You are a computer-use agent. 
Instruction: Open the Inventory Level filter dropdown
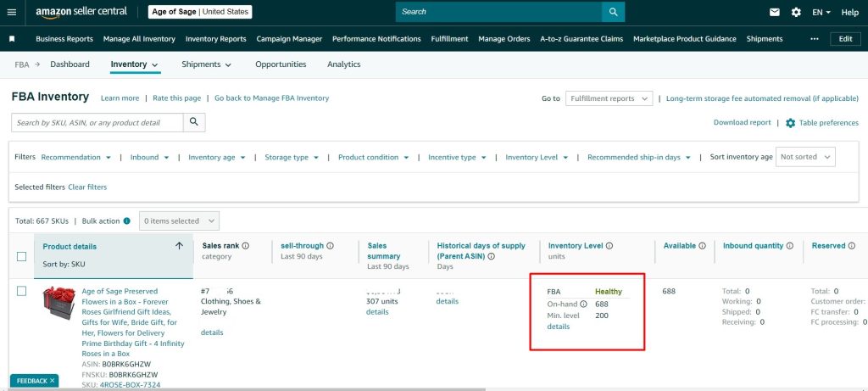pyautogui.click(x=537, y=157)
